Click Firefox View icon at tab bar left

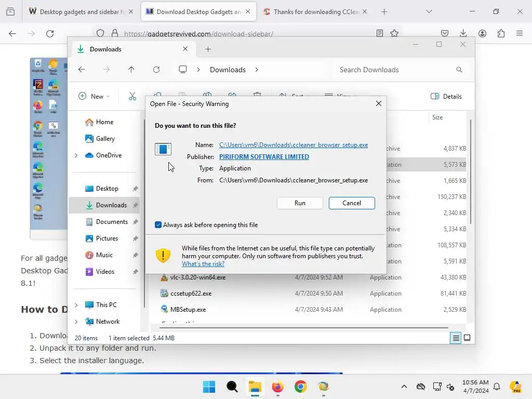pyautogui.click(x=10, y=12)
